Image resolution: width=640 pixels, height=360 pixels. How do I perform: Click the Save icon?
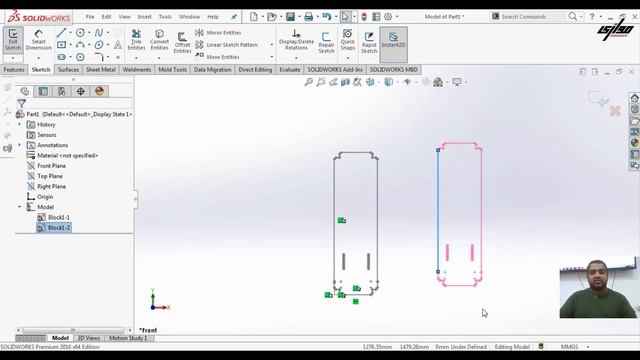click(x=290, y=17)
